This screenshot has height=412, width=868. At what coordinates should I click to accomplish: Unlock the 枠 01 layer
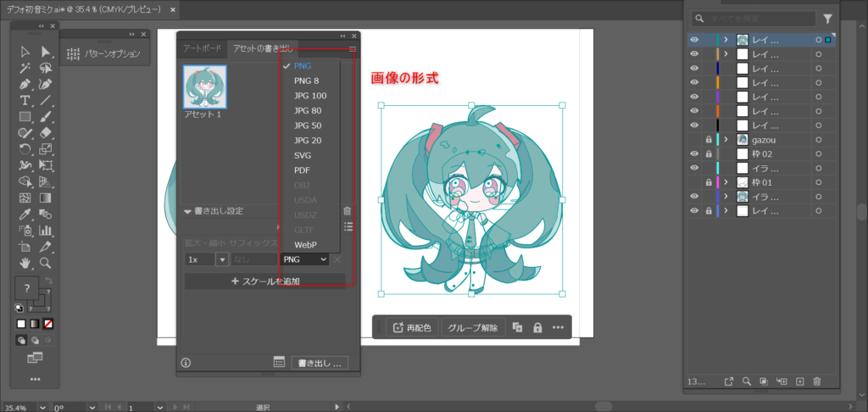[708, 182]
